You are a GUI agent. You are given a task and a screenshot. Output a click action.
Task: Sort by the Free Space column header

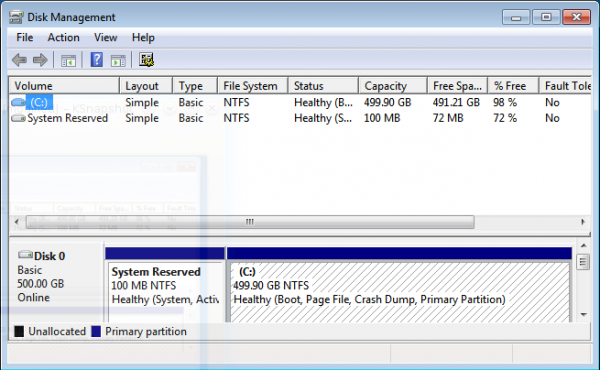tap(457, 86)
